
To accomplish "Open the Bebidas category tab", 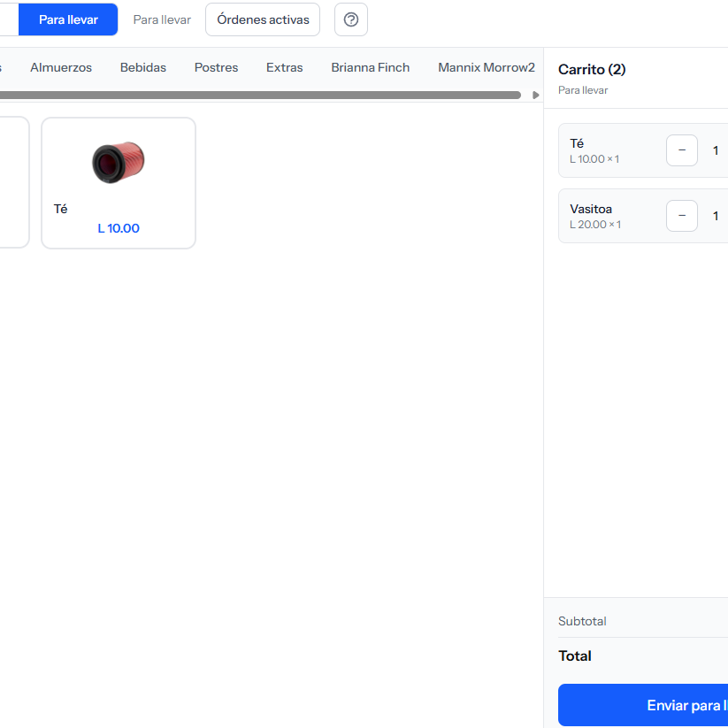I will tap(143, 67).
